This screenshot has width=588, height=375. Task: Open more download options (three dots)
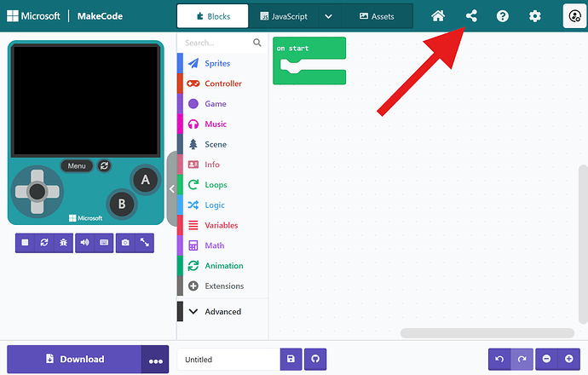pos(155,360)
